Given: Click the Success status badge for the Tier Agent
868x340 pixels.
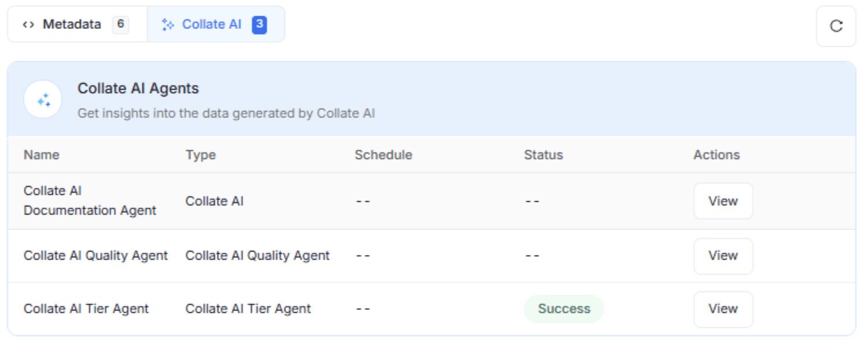Looking at the screenshot, I should pos(563,309).
